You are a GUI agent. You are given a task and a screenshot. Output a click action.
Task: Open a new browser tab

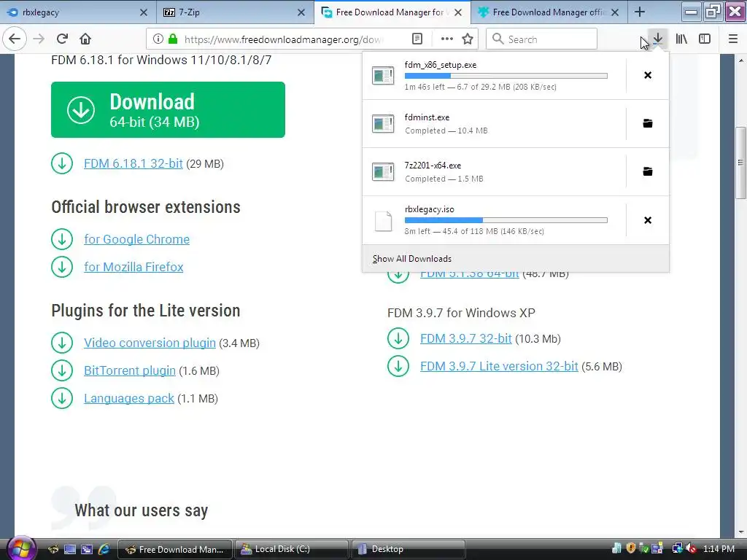click(640, 12)
